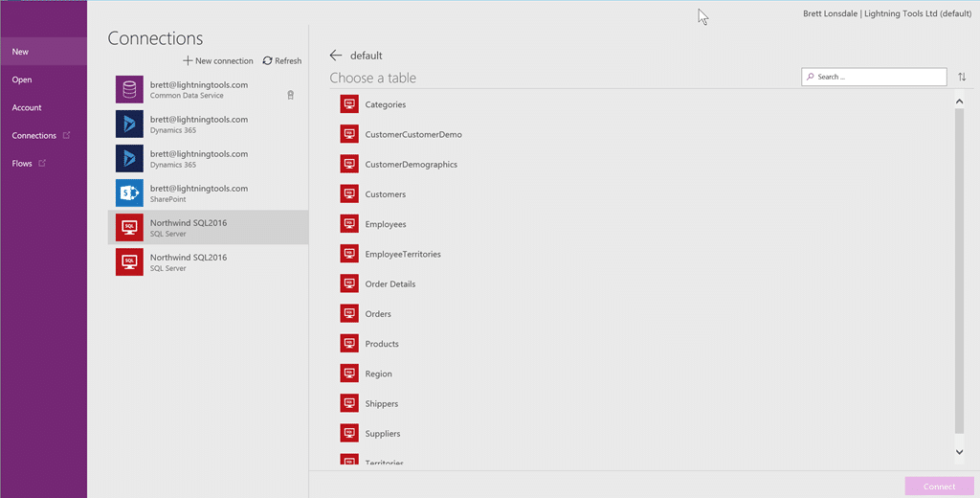Screen dimensions: 980x498
Task: Click the second Dynamics 365 connection icon
Action: pyautogui.click(x=129, y=158)
